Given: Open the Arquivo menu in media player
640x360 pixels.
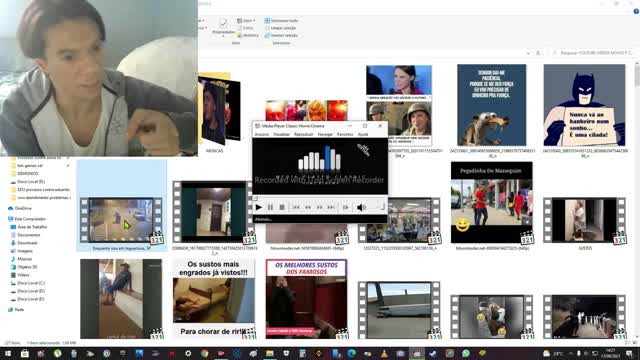Looking at the screenshot, I should point(262,134).
